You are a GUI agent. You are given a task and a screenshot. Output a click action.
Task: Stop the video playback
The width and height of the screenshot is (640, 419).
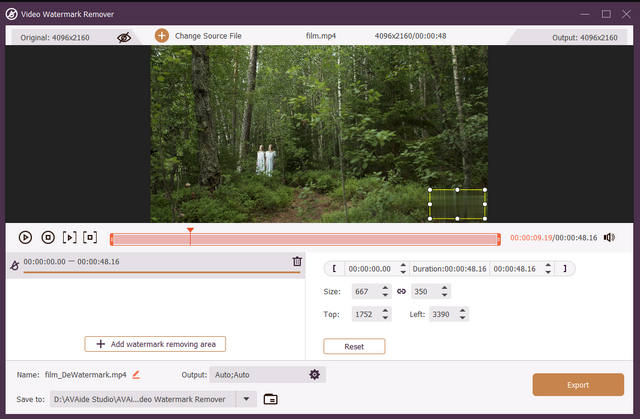point(47,237)
